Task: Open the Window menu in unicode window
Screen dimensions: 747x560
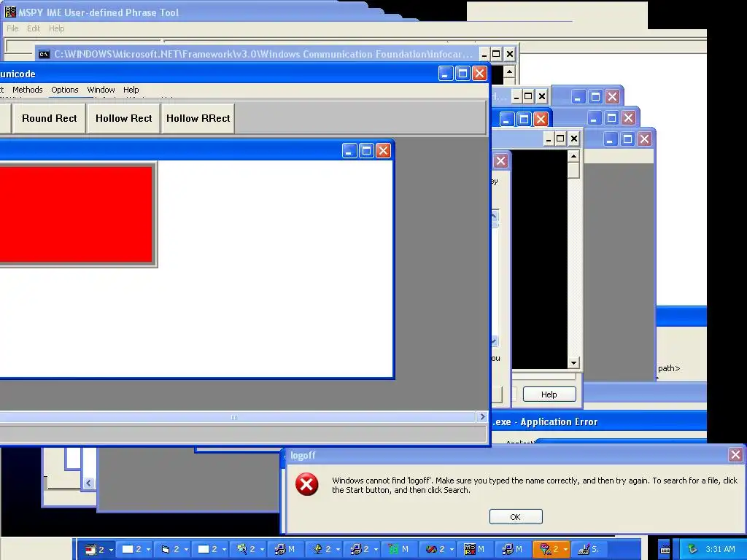Action: pyautogui.click(x=101, y=90)
